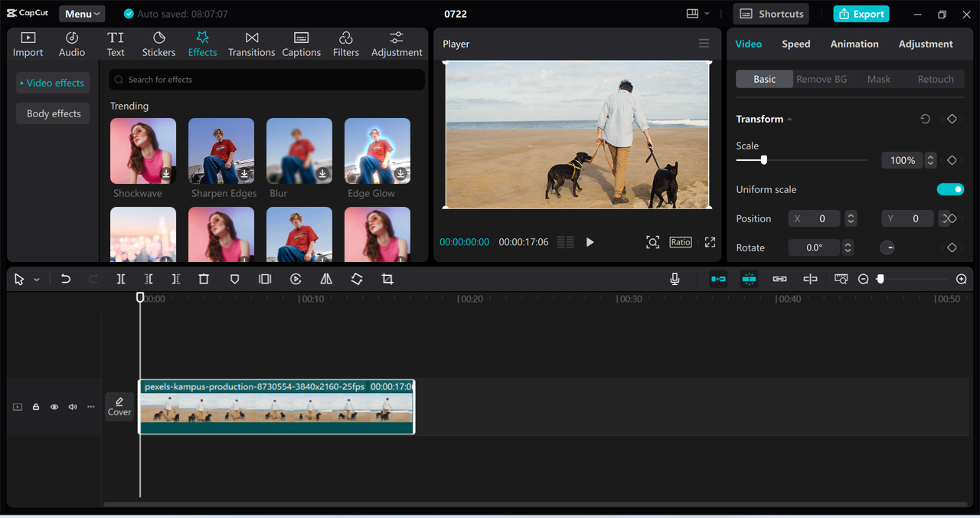The height and width of the screenshot is (518, 980).
Task: Click the Search for effects field
Action: 266,80
